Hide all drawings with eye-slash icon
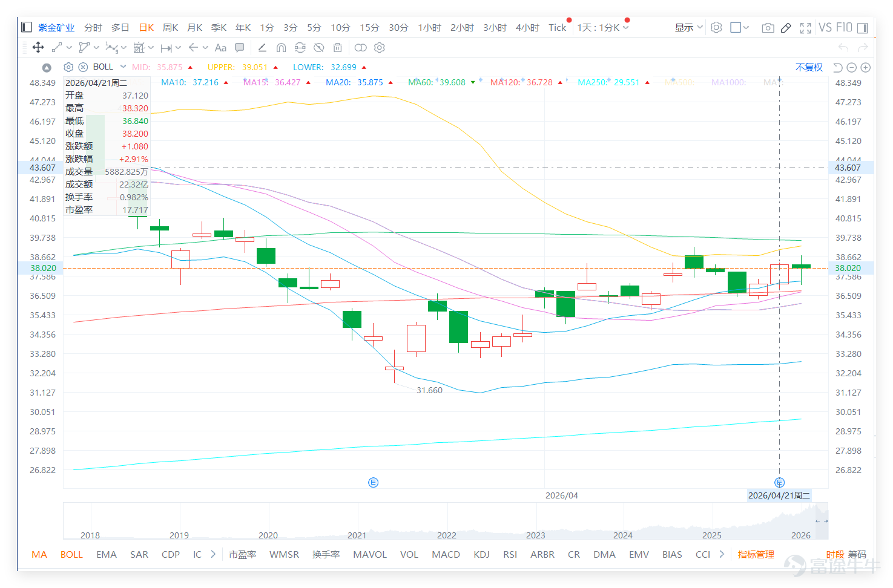This screenshot has width=893, height=588. pyautogui.click(x=319, y=47)
